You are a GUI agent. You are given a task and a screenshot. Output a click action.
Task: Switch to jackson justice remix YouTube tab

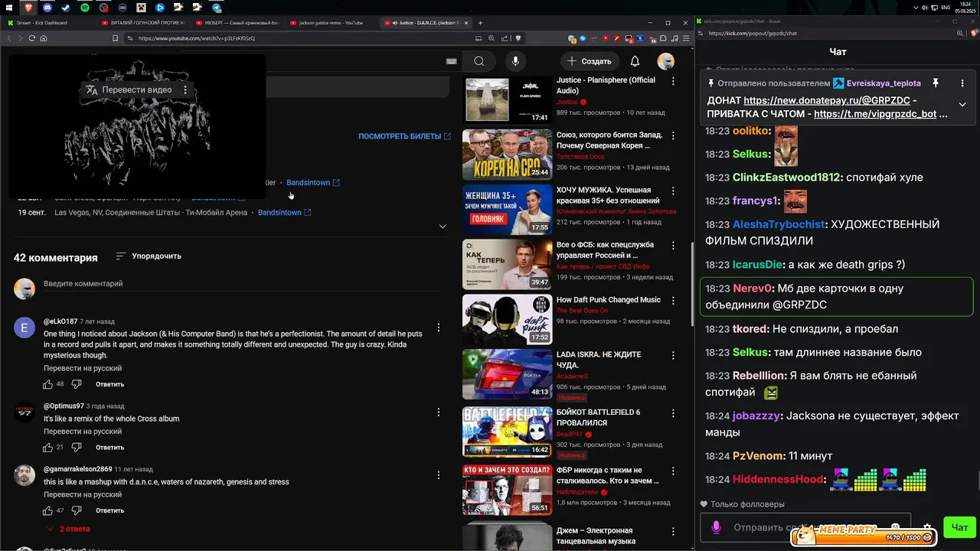(x=331, y=23)
